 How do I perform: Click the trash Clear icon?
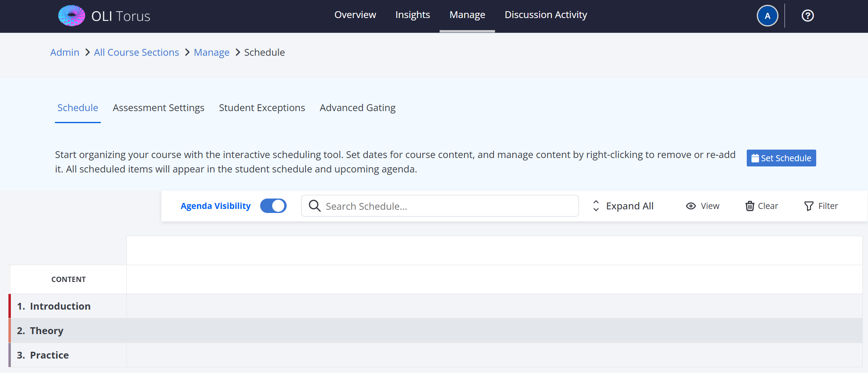pos(750,206)
